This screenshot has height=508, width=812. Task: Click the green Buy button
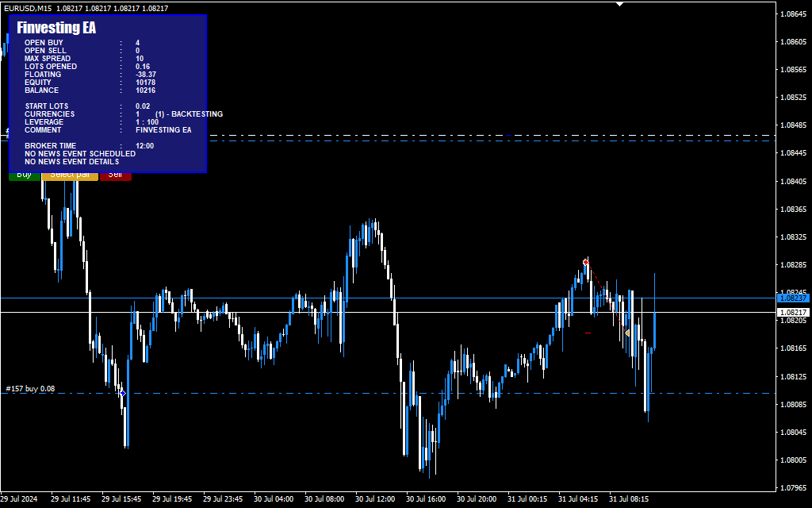pyautogui.click(x=25, y=175)
